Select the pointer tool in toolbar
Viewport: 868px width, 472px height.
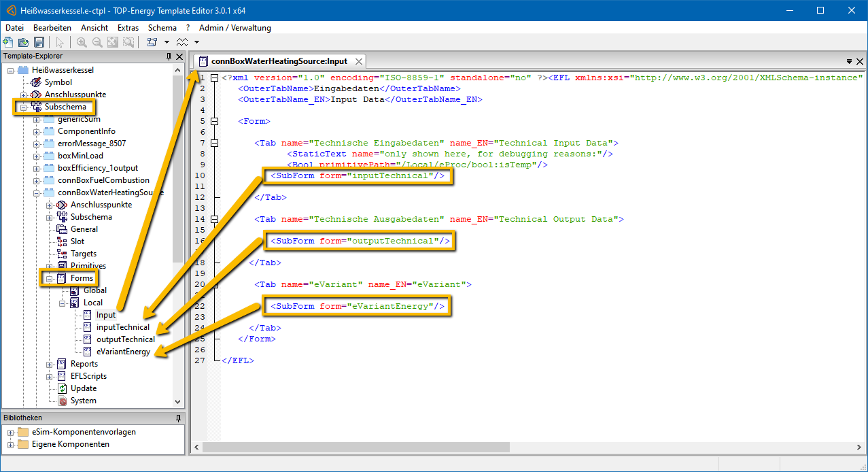[60, 42]
